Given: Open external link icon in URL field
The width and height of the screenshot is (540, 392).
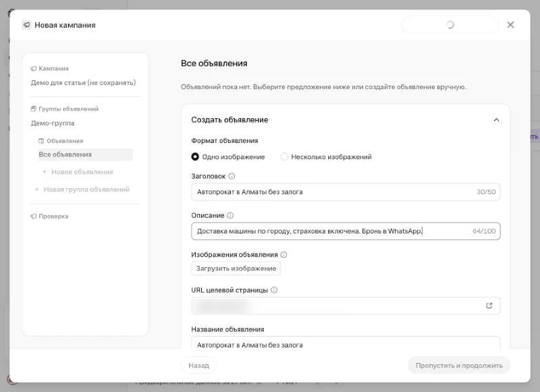Looking at the screenshot, I should pos(489,306).
